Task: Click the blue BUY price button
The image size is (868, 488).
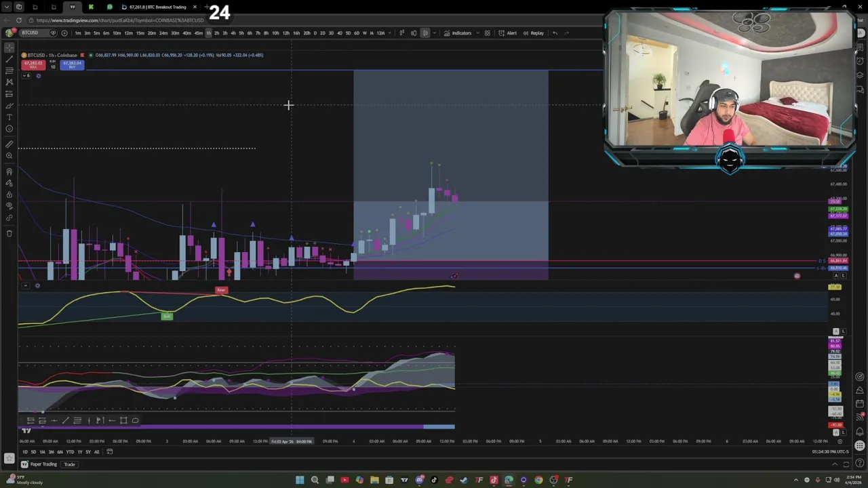Action: pyautogui.click(x=72, y=65)
